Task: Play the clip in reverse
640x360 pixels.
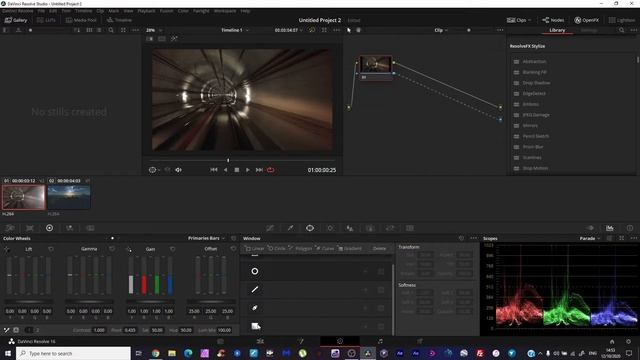Action: (225, 170)
